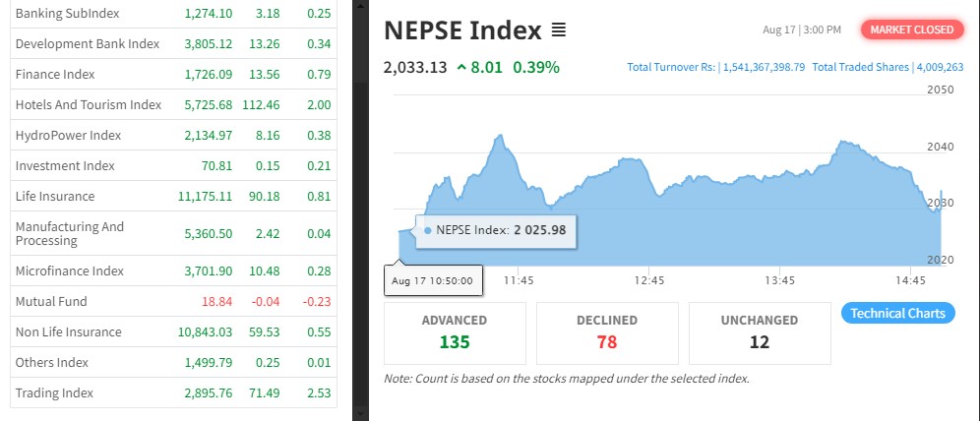Select the Life Insurance index
The width and height of the screenshot is (980, 421).
(55, 196)
